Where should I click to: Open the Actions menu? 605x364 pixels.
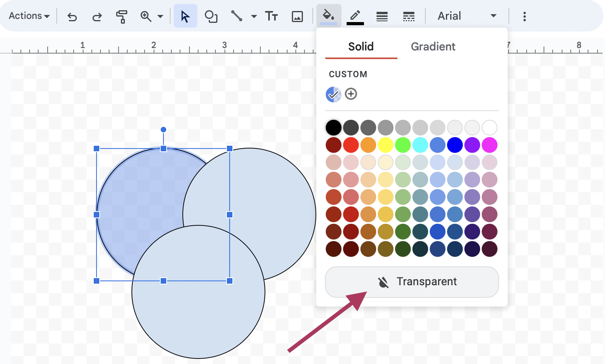click(x=28, y=16)
